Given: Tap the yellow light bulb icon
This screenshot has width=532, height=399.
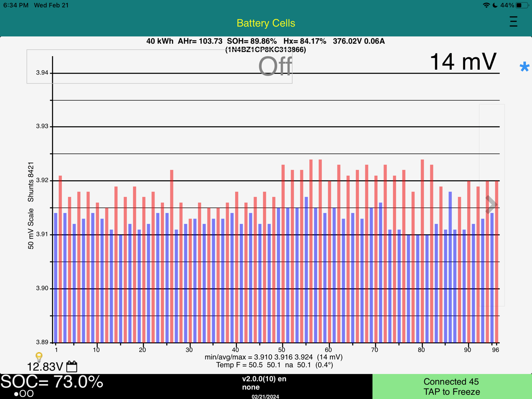Looking at the screenshot, I should click(x=39, y=357).
